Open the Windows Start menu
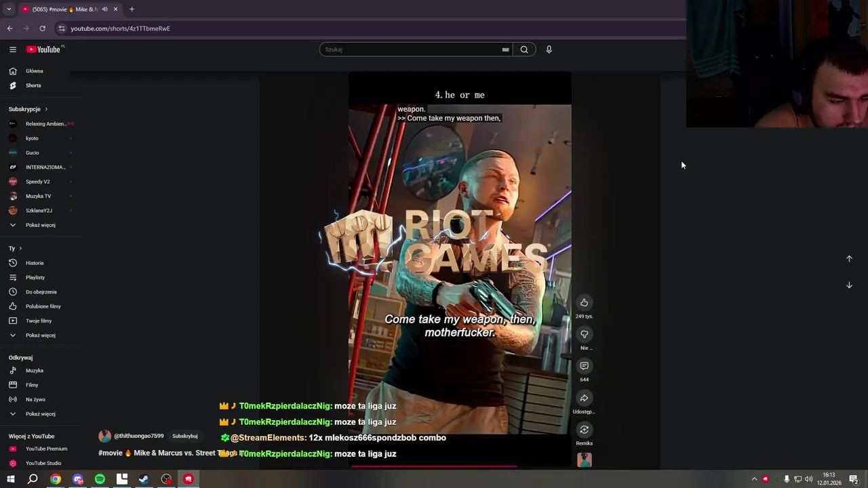 tap(10, 479)
